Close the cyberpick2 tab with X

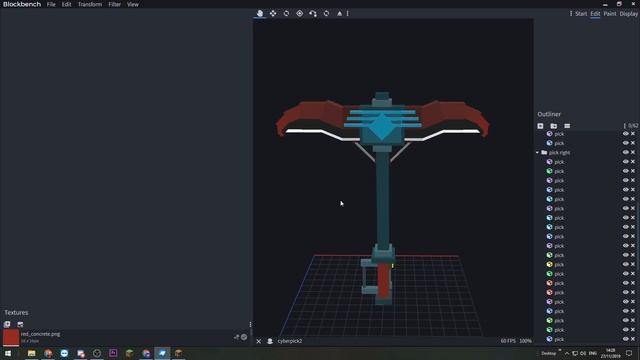[258, 341]
